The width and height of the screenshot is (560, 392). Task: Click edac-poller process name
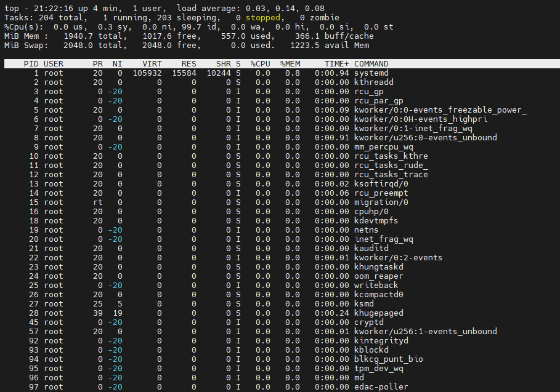(381, 387)
